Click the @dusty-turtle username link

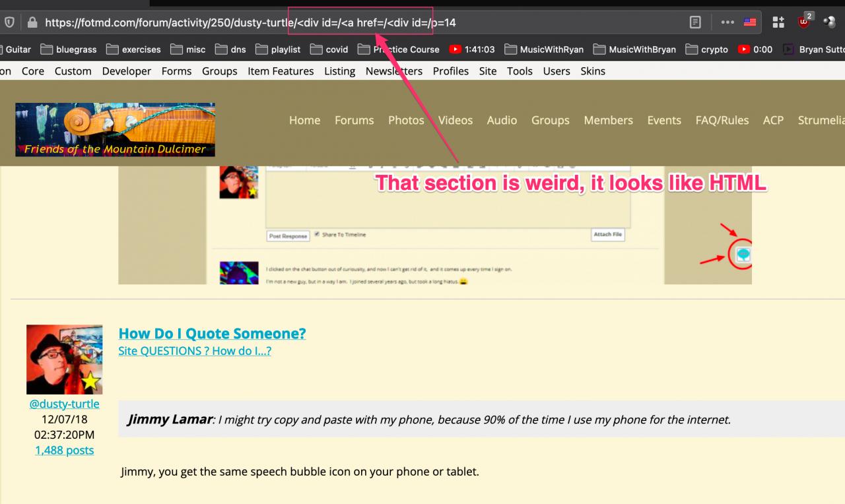(x=64, y=404)
